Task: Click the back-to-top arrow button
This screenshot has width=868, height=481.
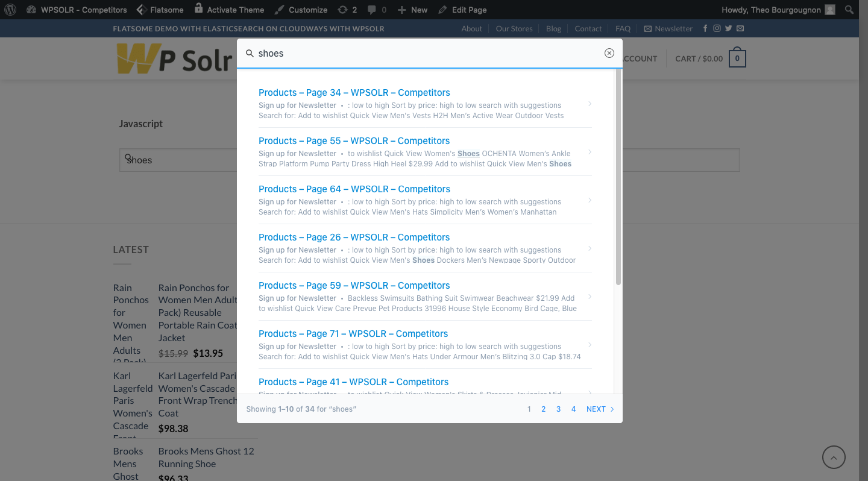Action: pyautogui.click(x=834, y=457)
